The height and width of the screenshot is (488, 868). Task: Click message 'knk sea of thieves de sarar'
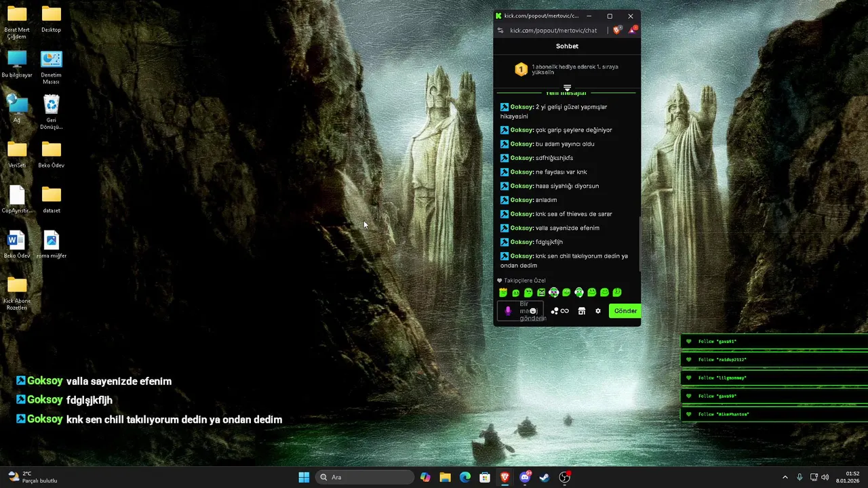click(574, 214)
